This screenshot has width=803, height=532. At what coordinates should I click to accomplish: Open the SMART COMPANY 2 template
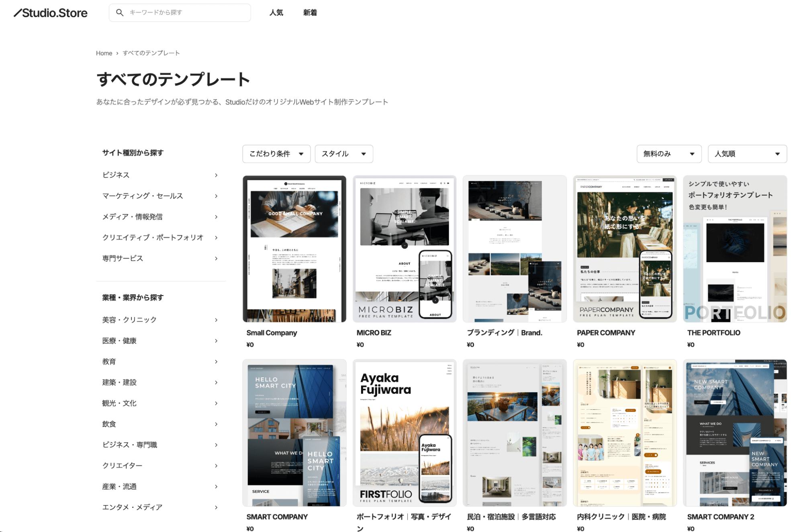[735, 434]
